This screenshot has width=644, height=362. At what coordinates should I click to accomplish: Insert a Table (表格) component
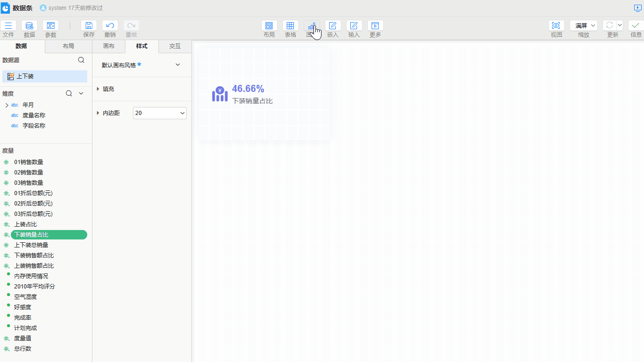pyautogui.click(x=290, y=26)
